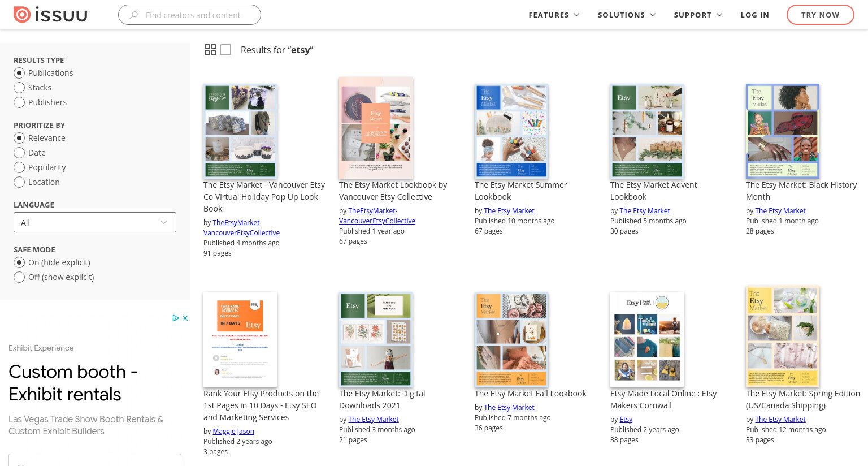
Task: Click title 'Rank Your Etsy Products on the 1st Pages'
Action: 261,405
